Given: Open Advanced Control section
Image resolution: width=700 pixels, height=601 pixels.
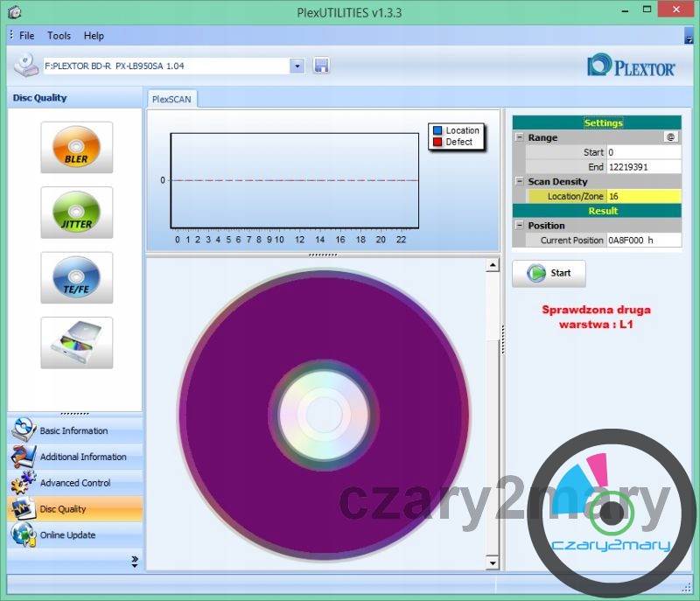Looking at the screenshot, I should (74, 483).
